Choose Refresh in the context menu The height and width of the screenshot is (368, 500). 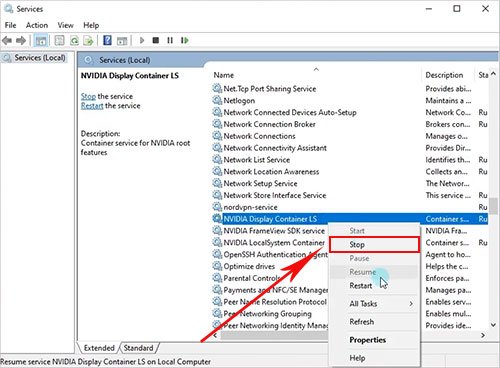(374, 322)
